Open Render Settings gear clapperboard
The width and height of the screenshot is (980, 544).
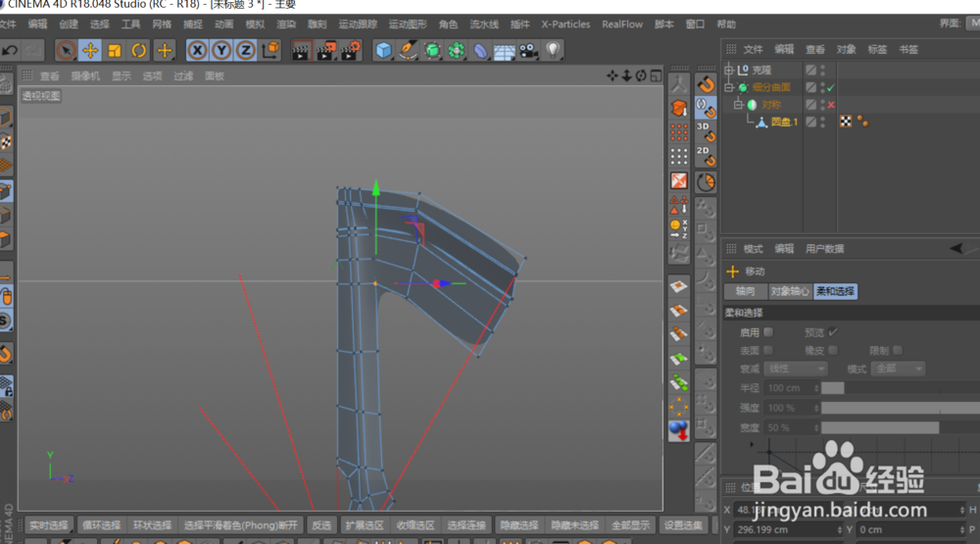[351, 51]
